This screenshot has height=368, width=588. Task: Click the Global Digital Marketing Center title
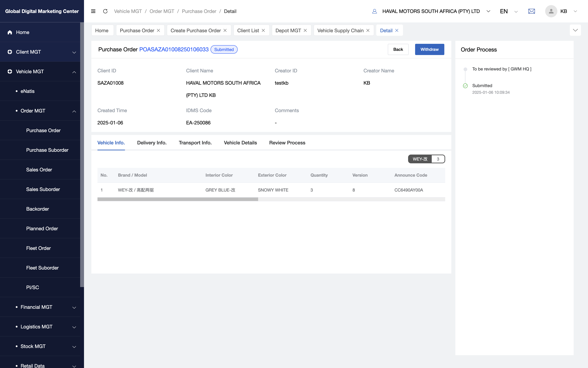point(42,11)
